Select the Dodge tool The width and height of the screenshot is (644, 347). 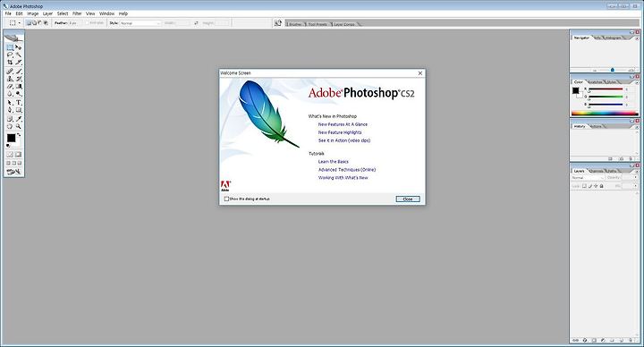pos(18,94)
